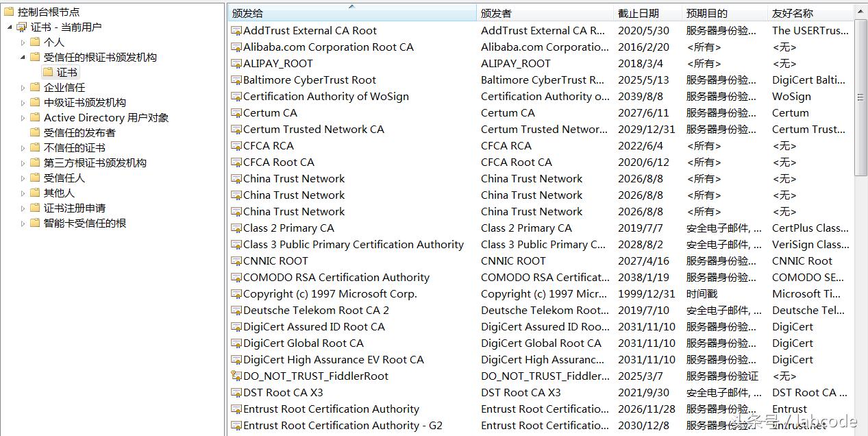Expand the 个人 tree node
Viewport: 868px width, 436px height.
[23, 43]
